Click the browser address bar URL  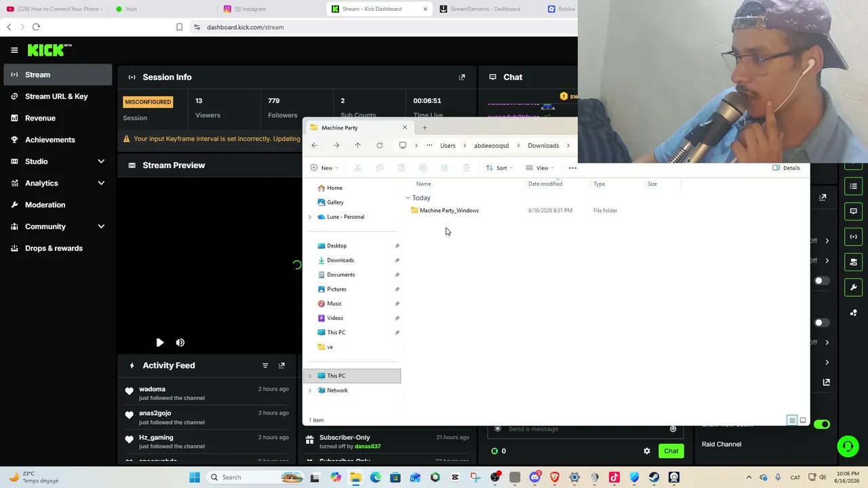(245, 27)
